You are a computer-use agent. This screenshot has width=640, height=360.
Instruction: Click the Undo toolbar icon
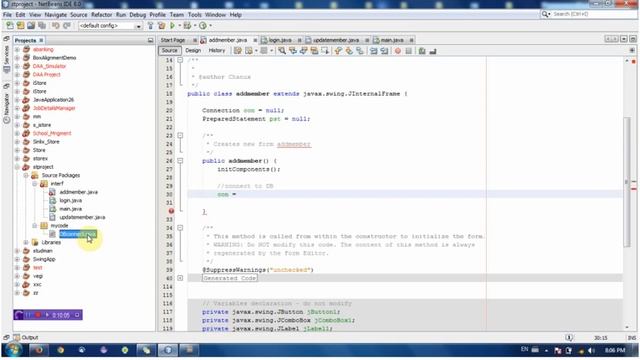(56, 26)
